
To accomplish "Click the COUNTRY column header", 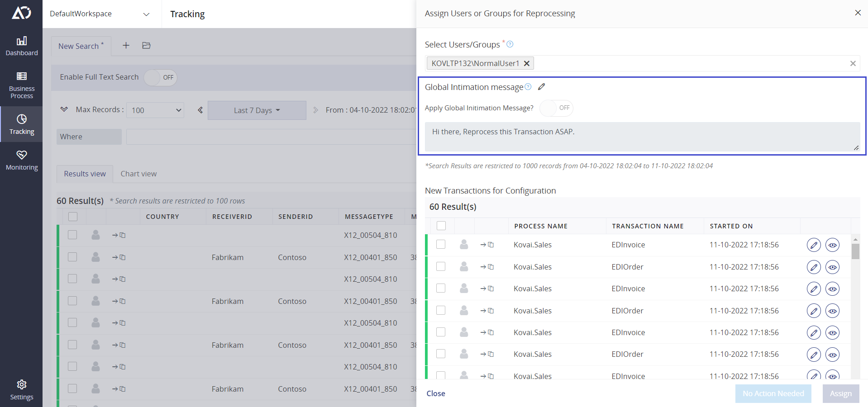I will [x=162, y=217].
